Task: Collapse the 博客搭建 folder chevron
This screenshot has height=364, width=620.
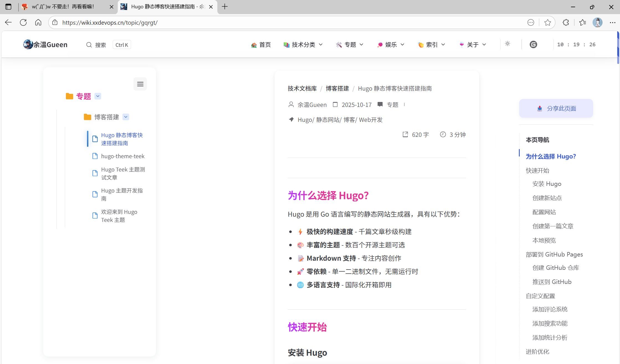Action: point(126,117)
